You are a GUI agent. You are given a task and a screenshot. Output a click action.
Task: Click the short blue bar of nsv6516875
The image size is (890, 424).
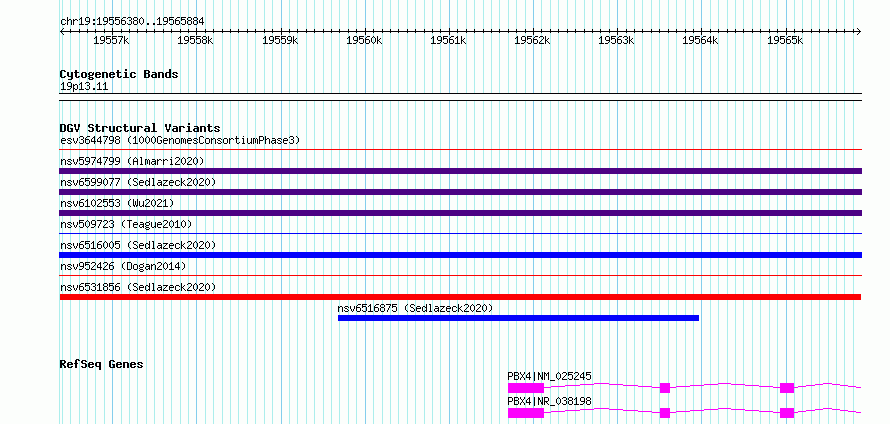coord(518,318)
